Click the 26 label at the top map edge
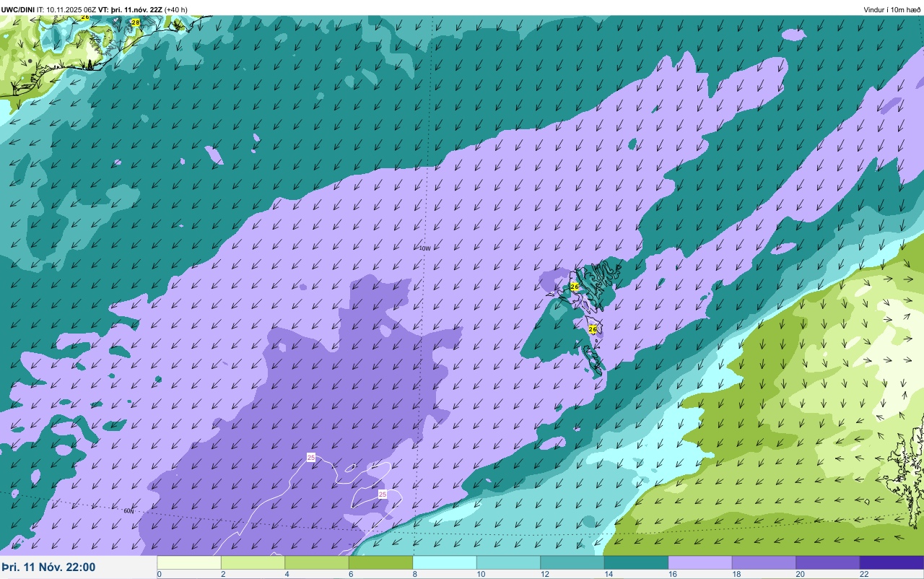Screen dimensions: 924x579 pyautogui.click(x=85, y=17)
